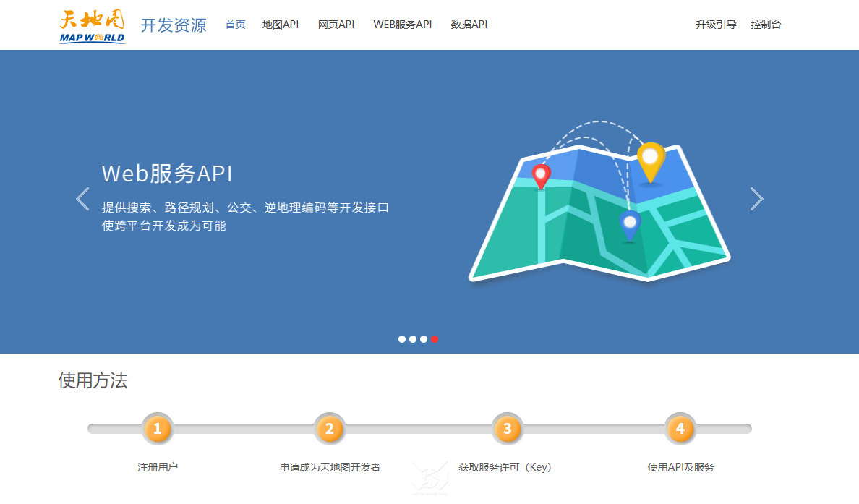The image size is (859, 504).
Task: Select the third carousel indicator dot
Action: [x=424, y=339]
